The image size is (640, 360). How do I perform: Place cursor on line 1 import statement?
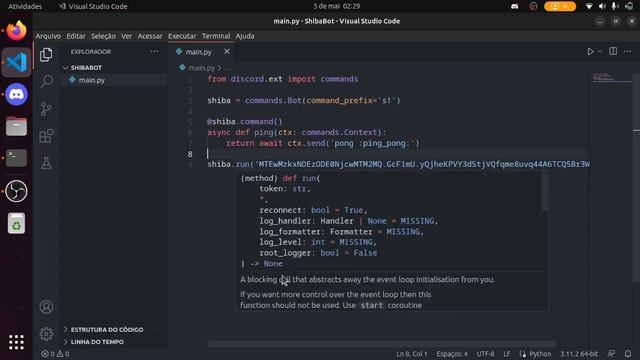coord(282,79)
